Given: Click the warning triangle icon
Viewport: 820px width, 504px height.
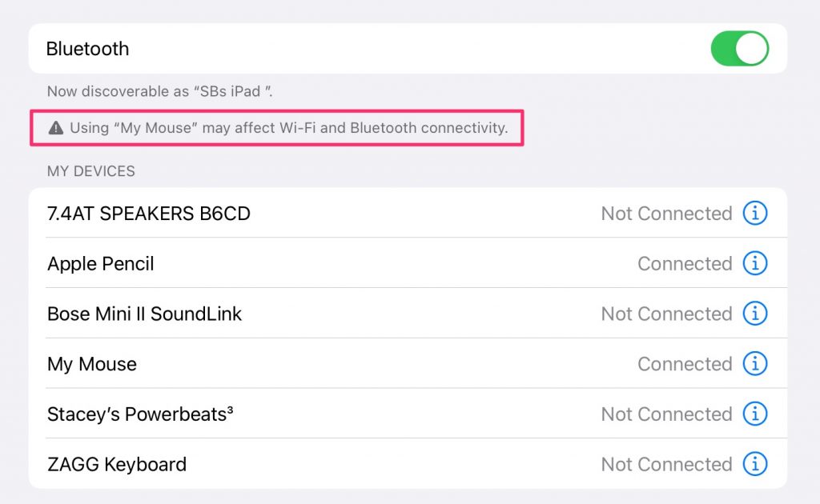Looking at the screenshot, I should (56, 128).
